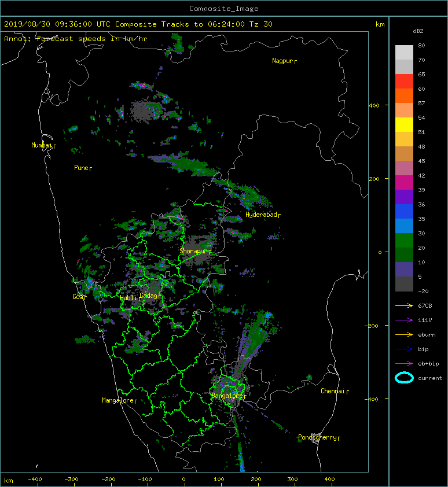Click the dark grey -20 dBZ swatch
The image size is (448, 487).
(404, 284)
